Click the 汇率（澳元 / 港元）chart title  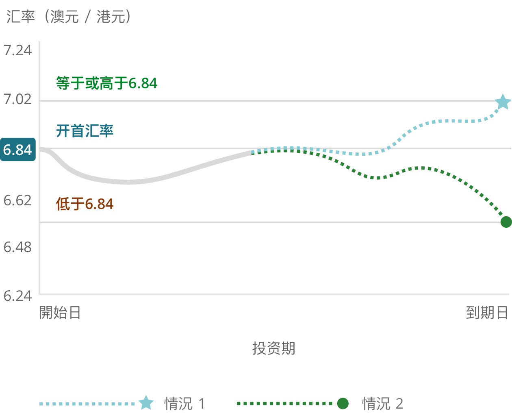pyautogui.click(x=68, y=17)
